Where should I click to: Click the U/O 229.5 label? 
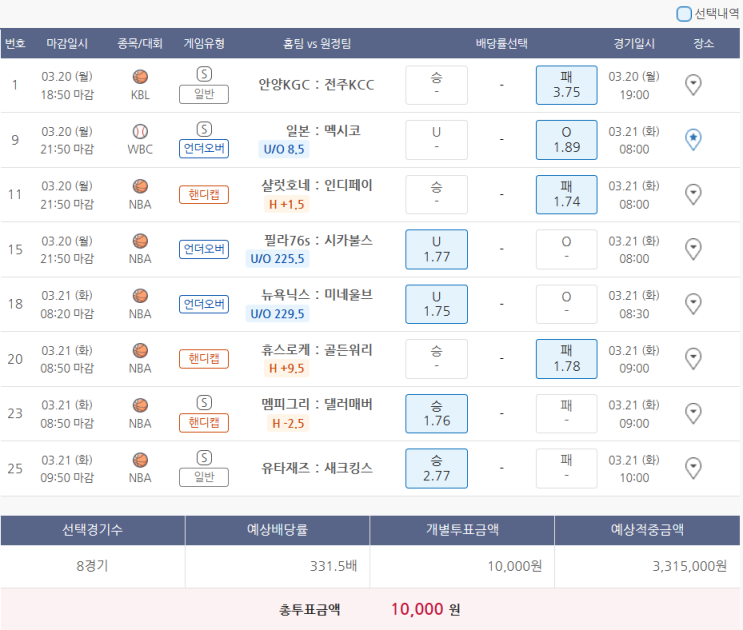(x=277, y=314)
